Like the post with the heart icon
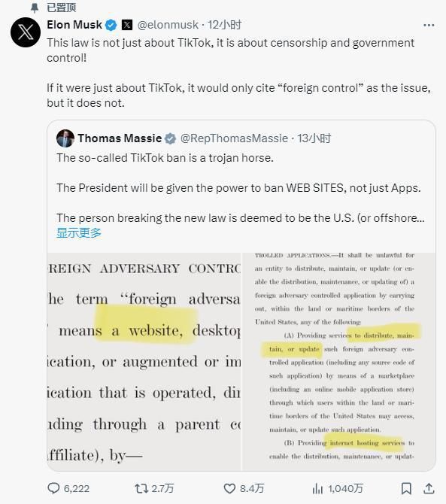446x504 pixels. [x=229, y=488]
